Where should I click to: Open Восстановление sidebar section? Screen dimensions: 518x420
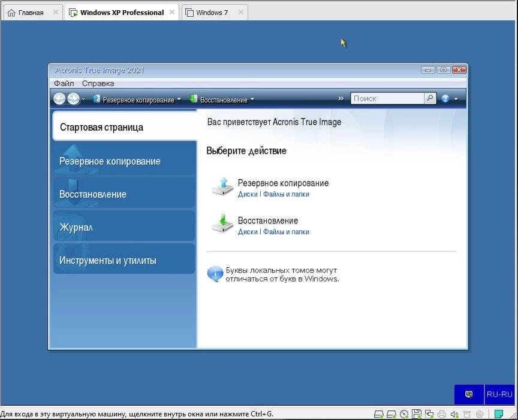point(125,194)
